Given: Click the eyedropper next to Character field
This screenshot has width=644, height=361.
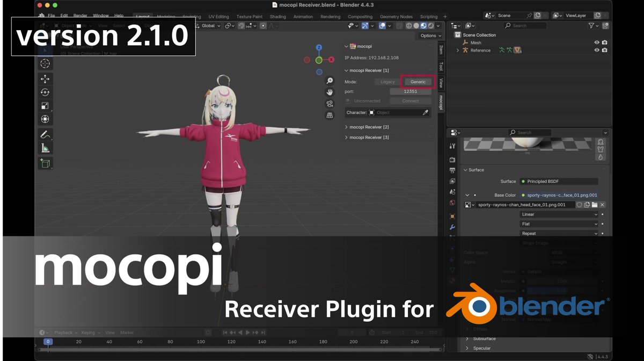Looking at the screenshot, I should 426,113.
